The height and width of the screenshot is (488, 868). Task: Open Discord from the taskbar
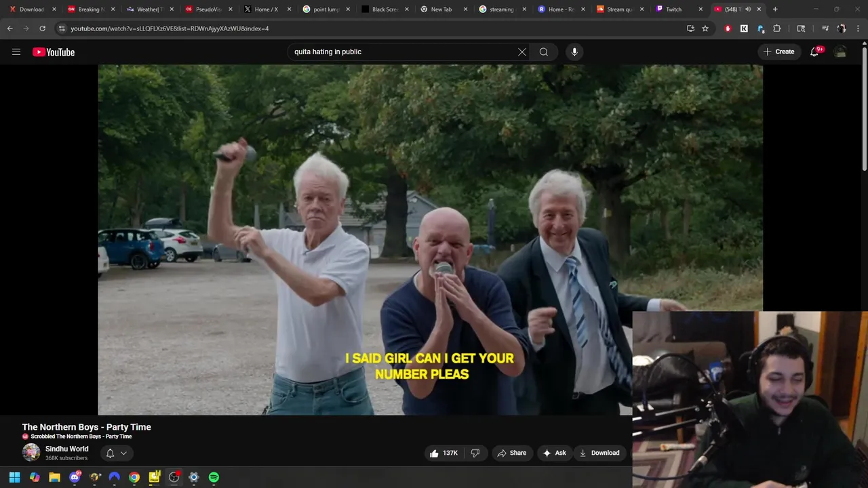pos(75,477)
